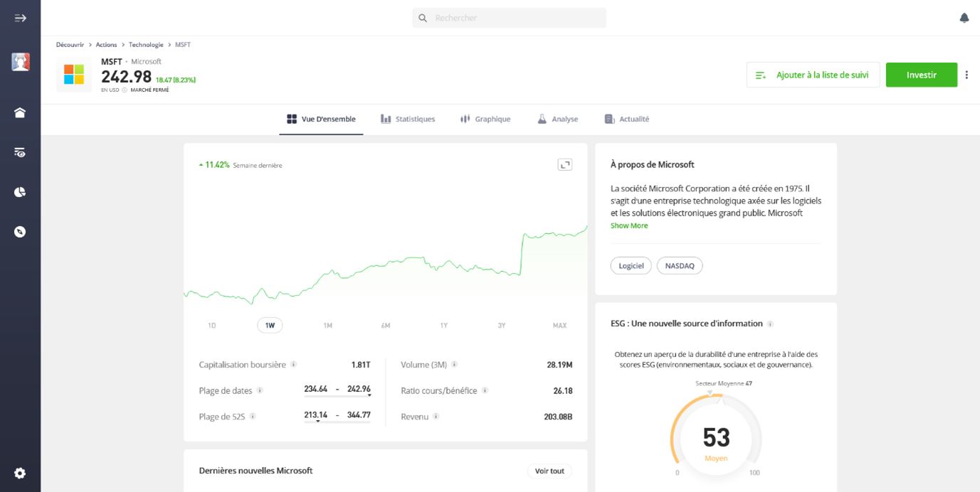Expand the left sidebar with arrow icon
This screenshot has width=980, height=492.
pyautogui.click(x=20, y=18)
